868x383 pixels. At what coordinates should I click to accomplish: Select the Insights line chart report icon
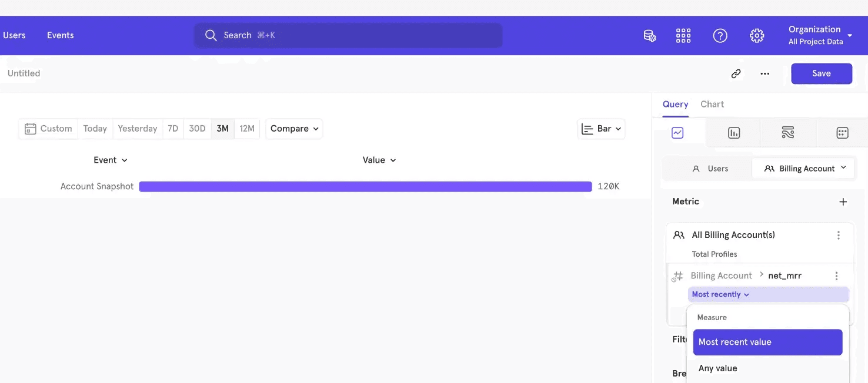pos(677,133)
